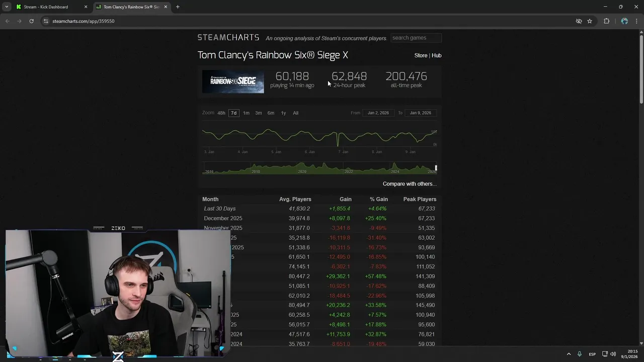This screenshot has width=644, height=362.
Task: Select the Tom Clancy's Rainbow Six Siege tab
Action: point(132,7)
